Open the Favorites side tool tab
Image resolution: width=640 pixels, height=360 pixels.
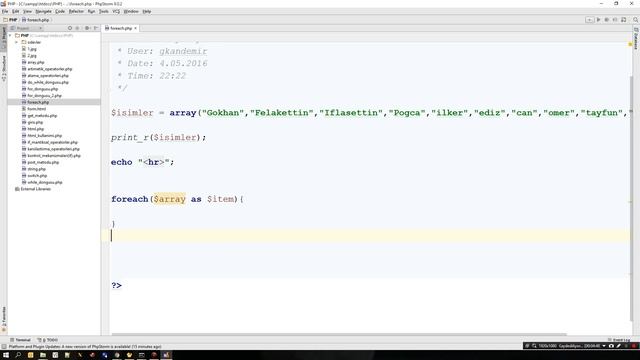click(4, 318)
